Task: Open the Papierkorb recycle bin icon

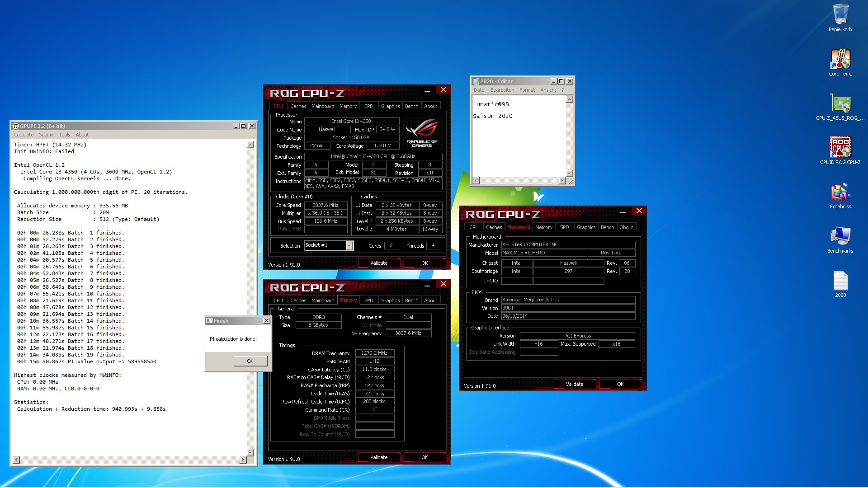Action: [x=840, y=18]
